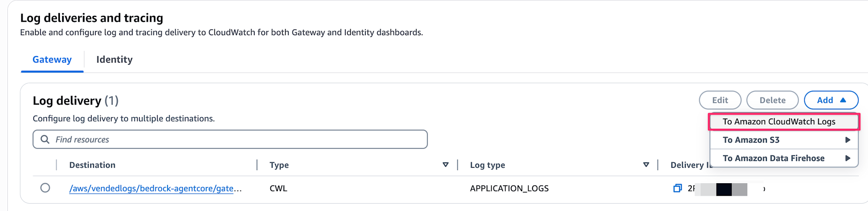This screenshot has width=868, height=211.
Task: Click the Log type column sort arrow
Action: (x=646, y=165)
